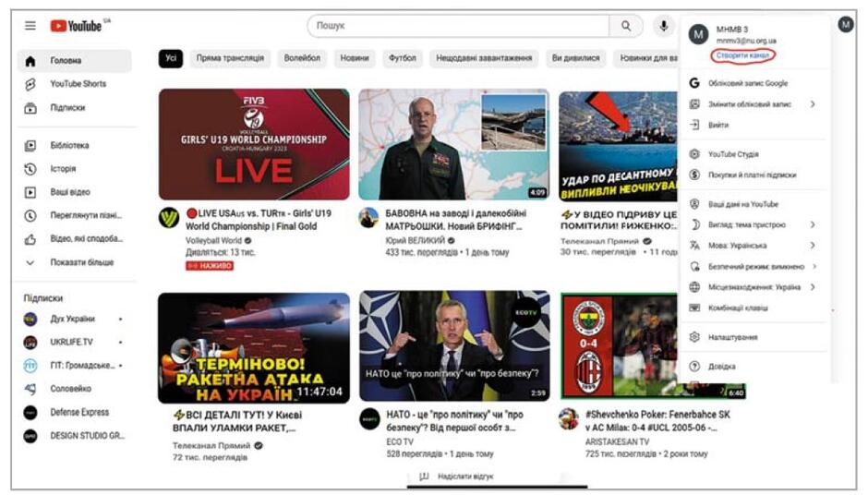The height and width of the screenshot is (495, 868).
Task: Open Girls' U19 World Championship thumbnail
Action: 254,144
